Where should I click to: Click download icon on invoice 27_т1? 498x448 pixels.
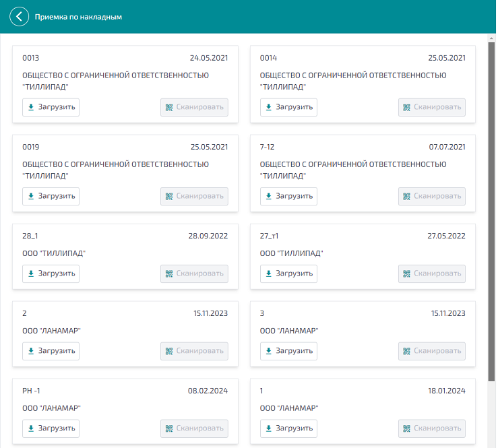click(269, 274)
